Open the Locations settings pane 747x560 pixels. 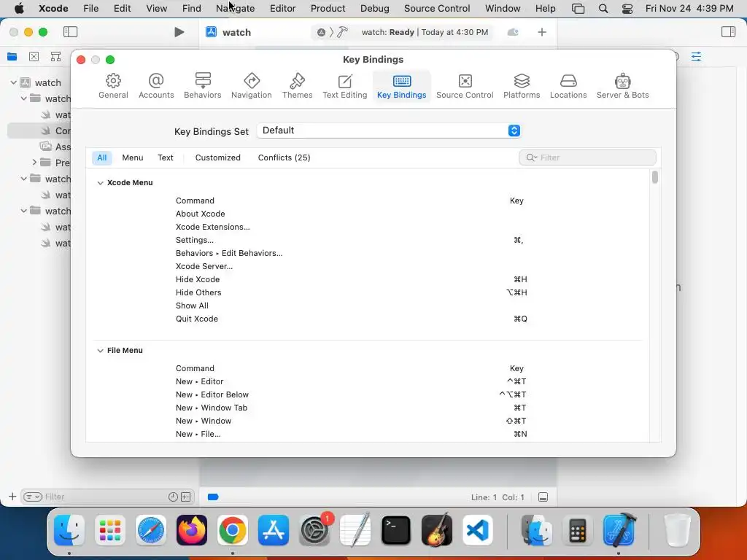coord(568,86)
